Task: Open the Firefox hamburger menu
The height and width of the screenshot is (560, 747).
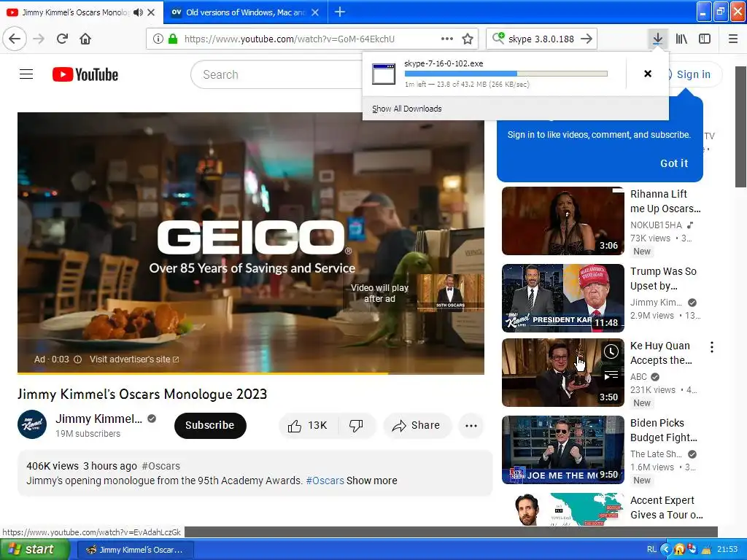Action: [733, 39]
